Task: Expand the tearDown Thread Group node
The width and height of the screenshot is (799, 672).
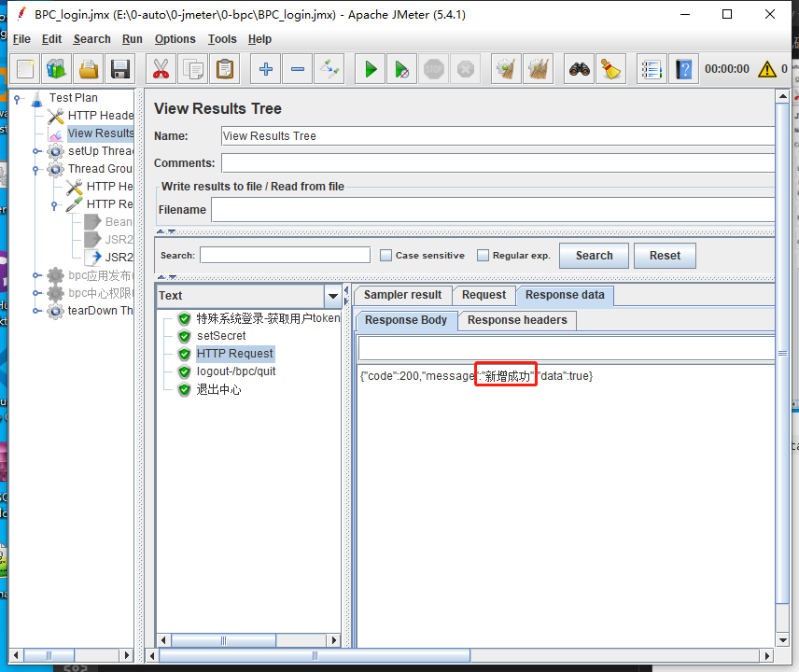Action: 36,311
